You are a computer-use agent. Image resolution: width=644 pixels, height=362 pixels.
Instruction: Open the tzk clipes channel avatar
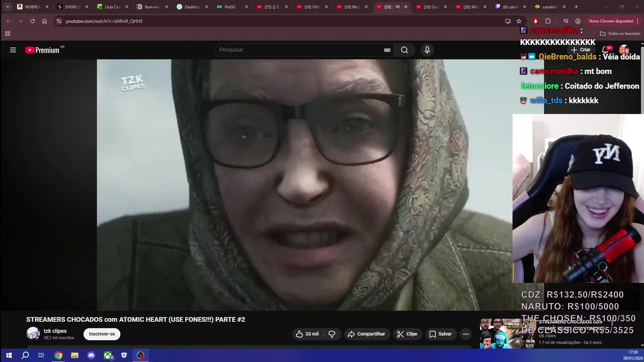(x=33, y=334)
